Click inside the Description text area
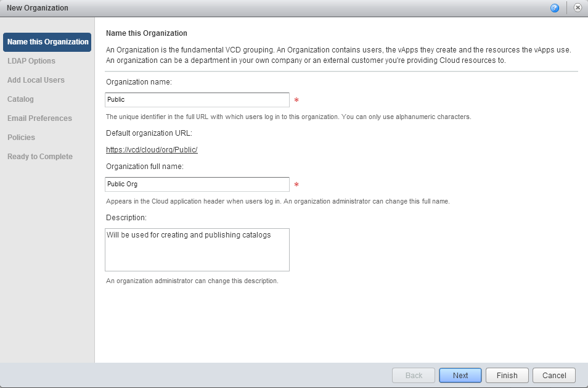The width and height of the screenshot is (588, 388). (197, 250)
